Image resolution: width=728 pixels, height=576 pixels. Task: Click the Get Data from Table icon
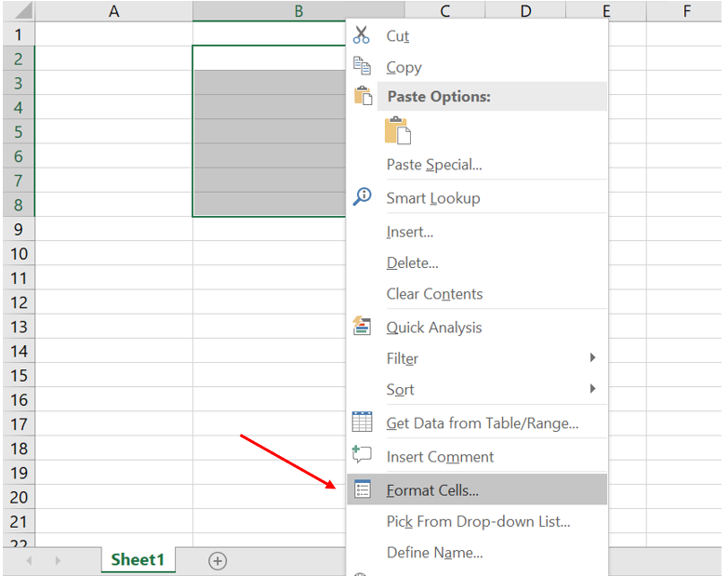(362, 422)
